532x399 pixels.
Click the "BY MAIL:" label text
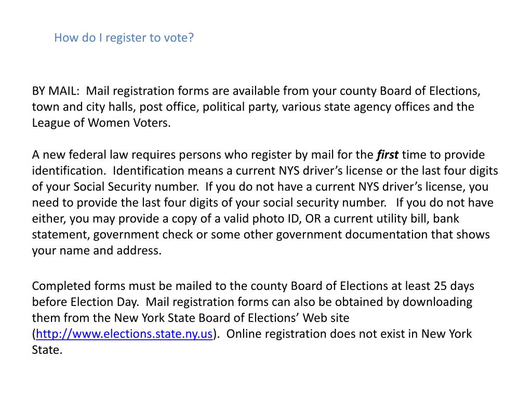pyautogui.click(x=56, y=91)
